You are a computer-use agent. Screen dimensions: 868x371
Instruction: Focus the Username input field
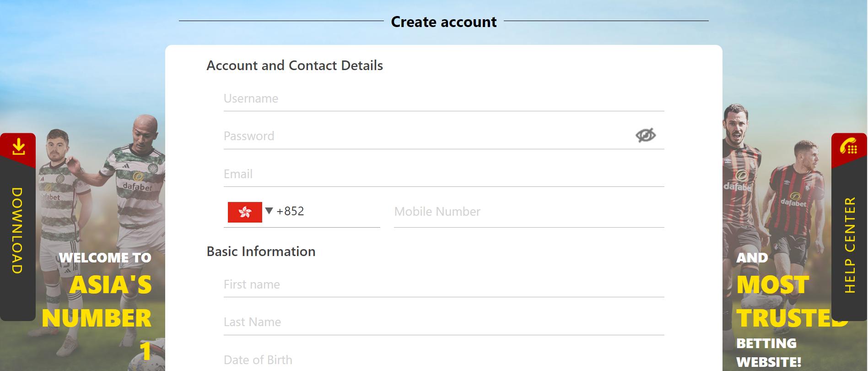444,99
